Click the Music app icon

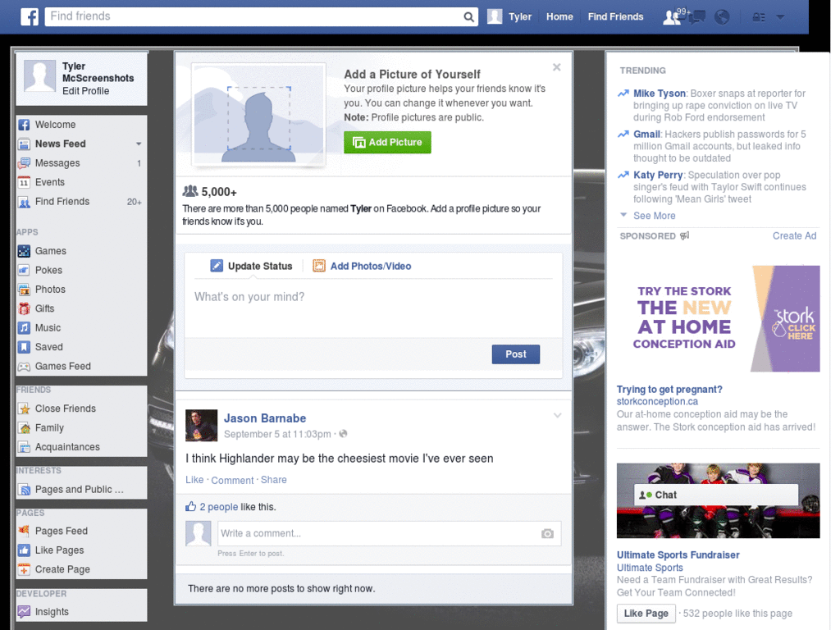point(24,328)
